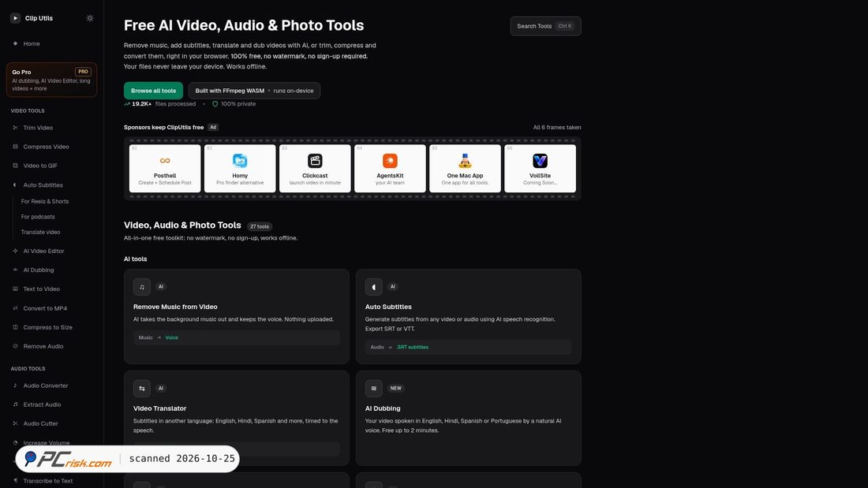
Task: Click the 'All 6 frames taken' text
Action: [x=557, y=127]
